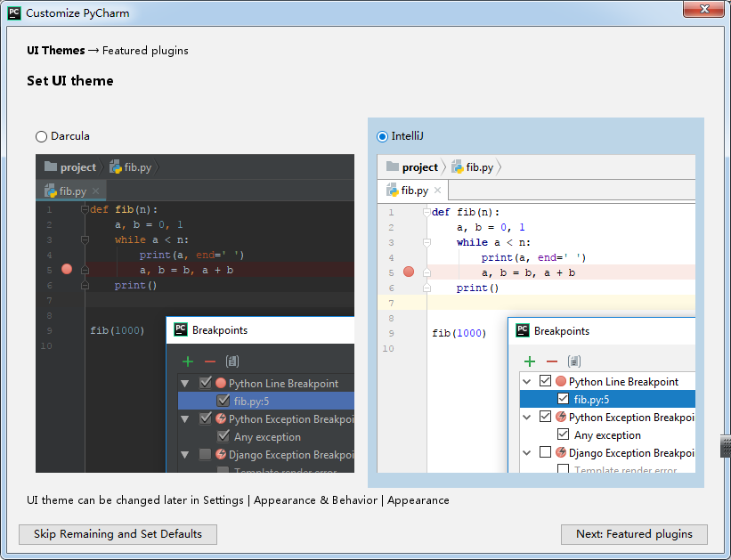Collapse Django Exception Breakpoint node in IntelliJ preview

click(527, 452)
